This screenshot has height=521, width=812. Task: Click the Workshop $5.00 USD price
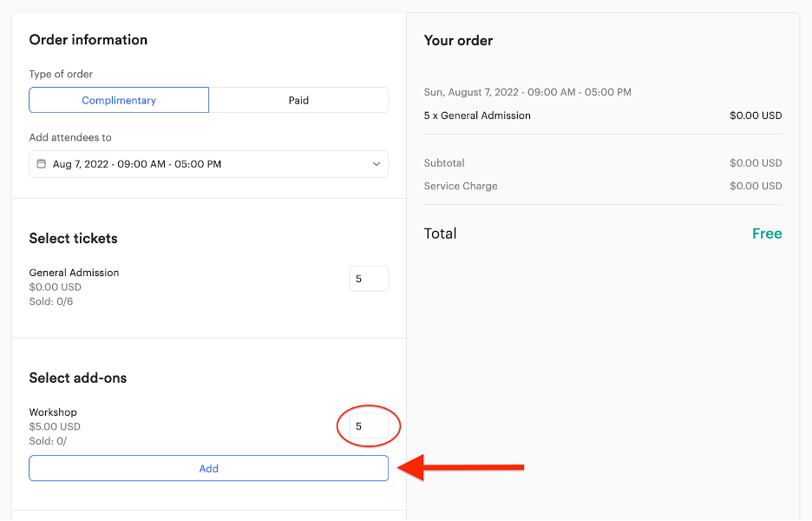(x=55, y=426)
